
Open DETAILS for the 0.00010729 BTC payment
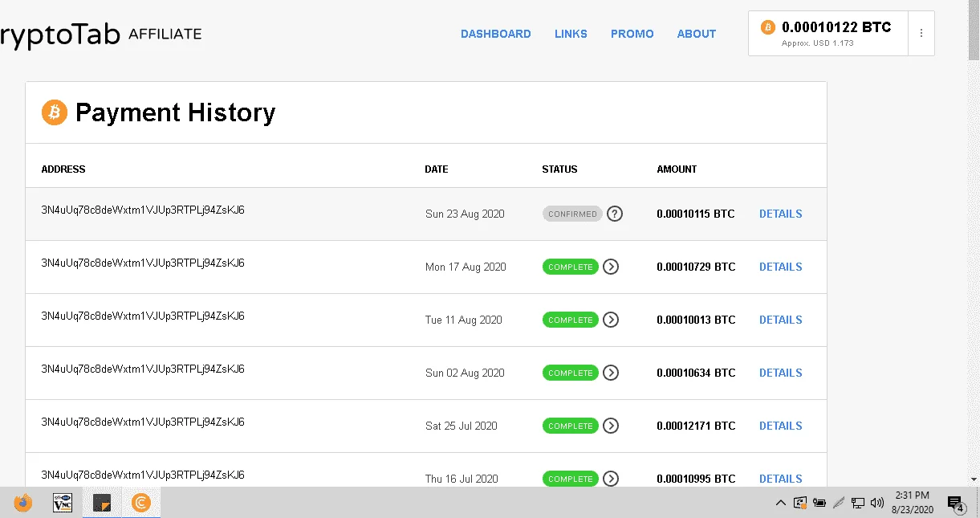pyautogui.click(x=781, y=267)
